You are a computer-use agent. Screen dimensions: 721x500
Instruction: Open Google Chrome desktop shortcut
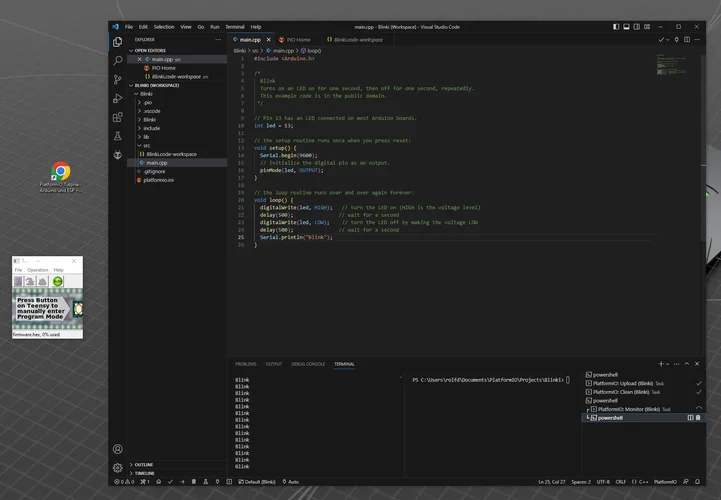[x=60, y=172]
